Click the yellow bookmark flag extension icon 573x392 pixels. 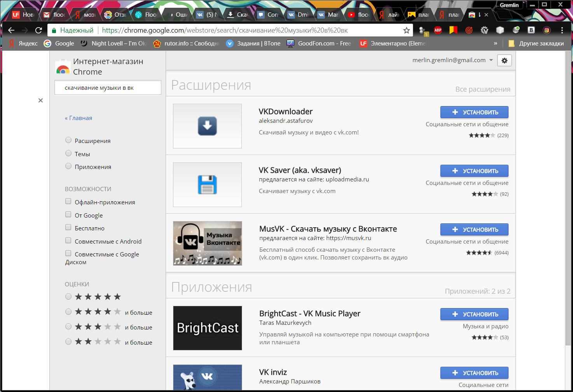[x=453, y=30]
